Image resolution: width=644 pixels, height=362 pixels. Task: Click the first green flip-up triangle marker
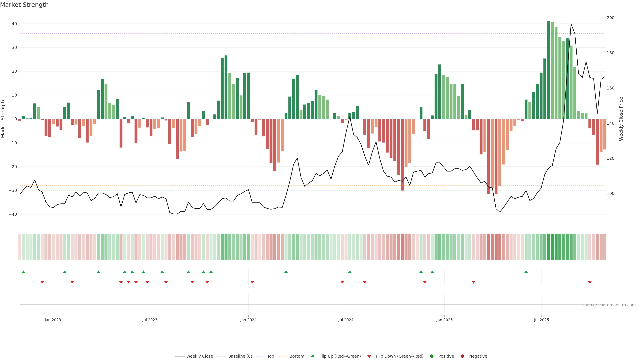[x=23, y=272]
